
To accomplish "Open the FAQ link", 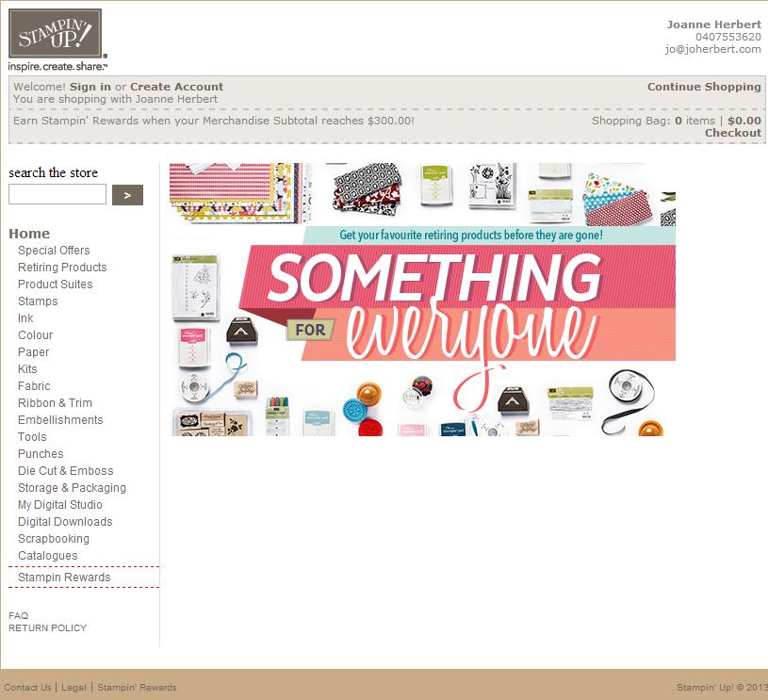I will click(x=18, y=616).
